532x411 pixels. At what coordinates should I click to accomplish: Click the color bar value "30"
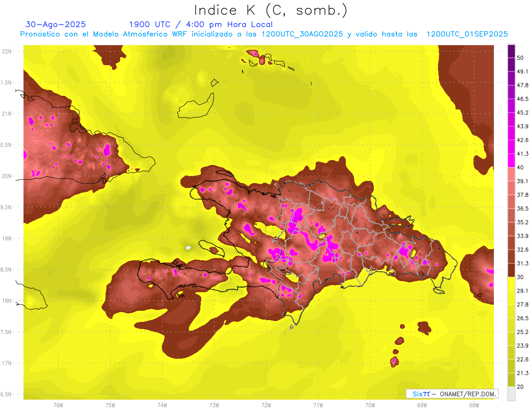pyautogui.click(x=520, y=277)
